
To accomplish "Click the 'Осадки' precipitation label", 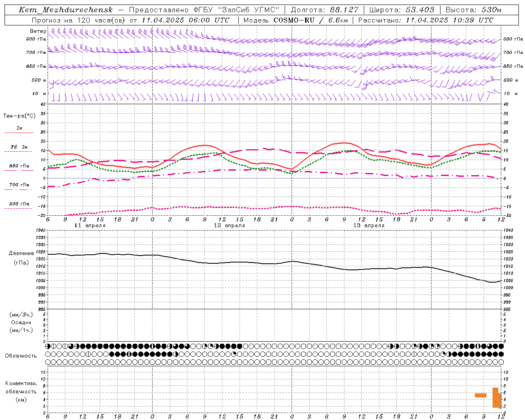I will 21,322.
